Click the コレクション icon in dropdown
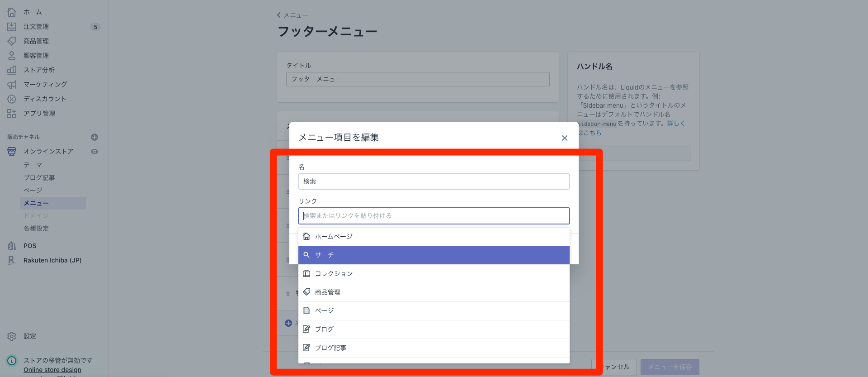 point(307,273)
